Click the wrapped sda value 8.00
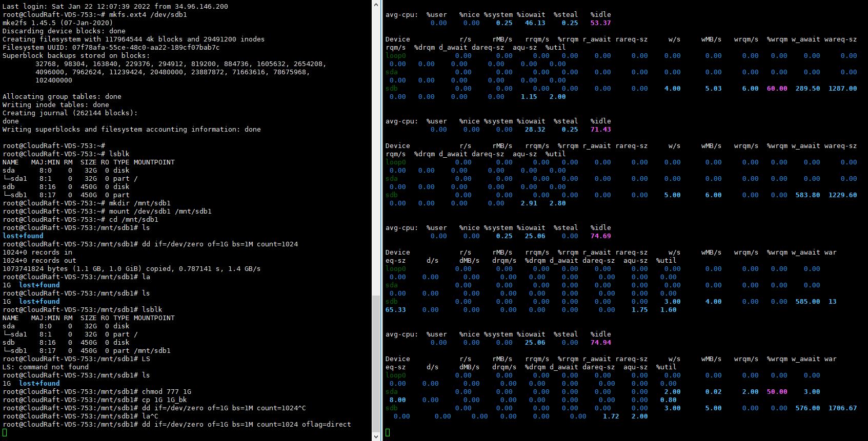The width and height of the screenshot is (868, 441). coord(398,400)
